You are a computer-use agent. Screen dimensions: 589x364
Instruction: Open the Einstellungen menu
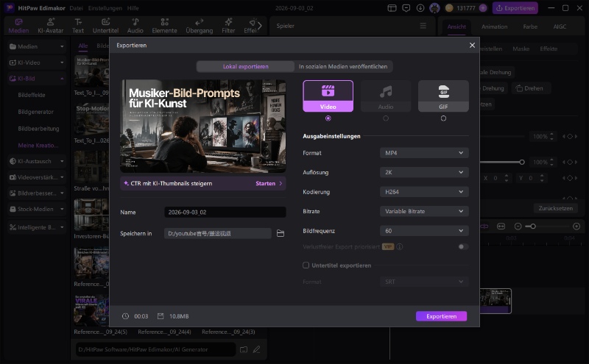pos(105,8)
